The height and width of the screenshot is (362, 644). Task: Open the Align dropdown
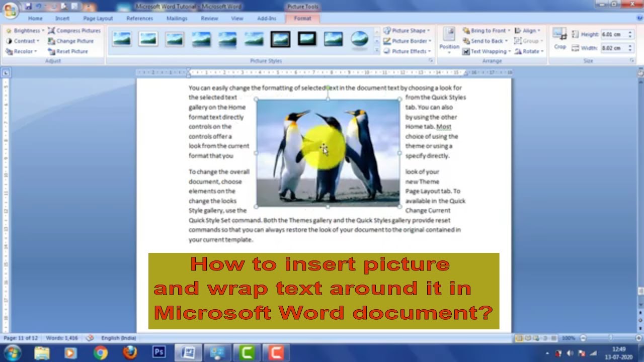[x=527, y=31]
